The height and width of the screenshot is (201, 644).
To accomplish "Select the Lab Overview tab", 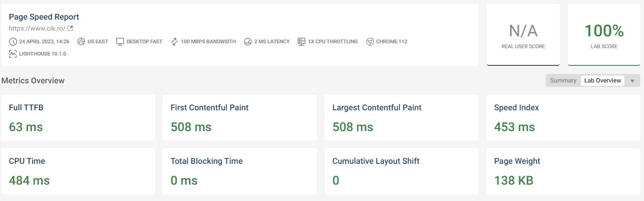I will pyautogui.click(x=603, y=80).
